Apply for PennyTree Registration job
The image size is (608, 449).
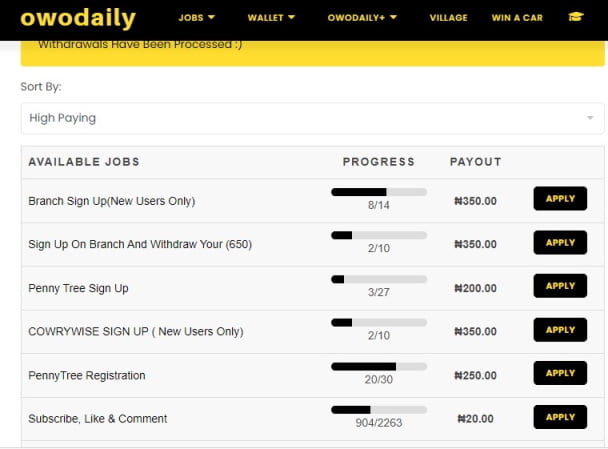pos(560,373)
